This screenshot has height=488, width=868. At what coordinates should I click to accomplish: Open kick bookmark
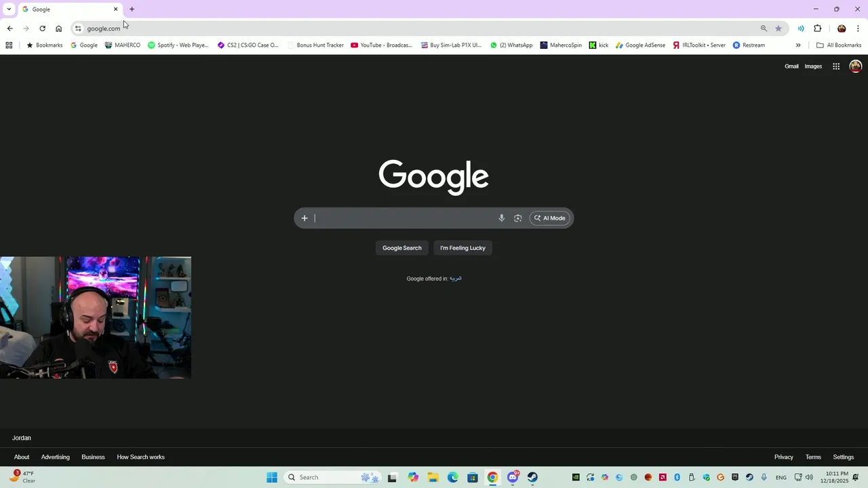[599, 45]
